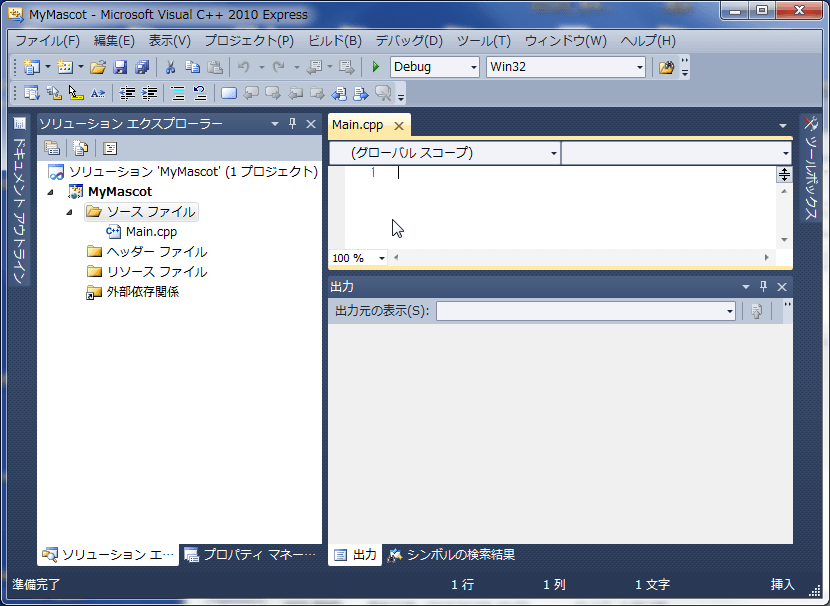Click the Undo arrow icon
Screen dimensions: 830x606
point(244,67)
